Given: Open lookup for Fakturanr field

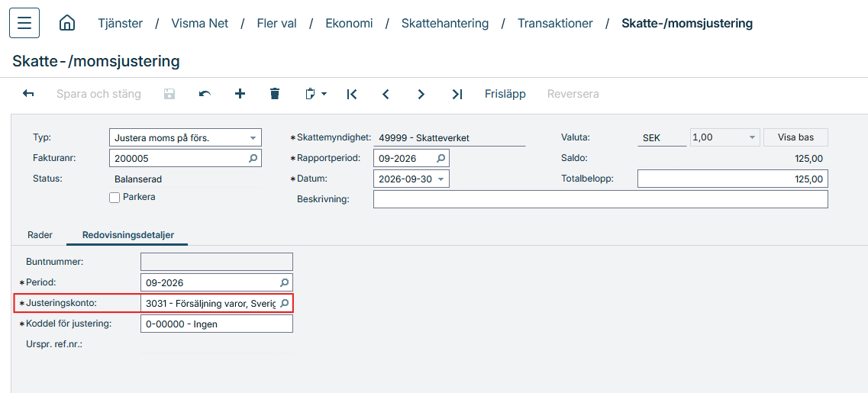Looking at the screenshot, I should [x=253, y=158].
